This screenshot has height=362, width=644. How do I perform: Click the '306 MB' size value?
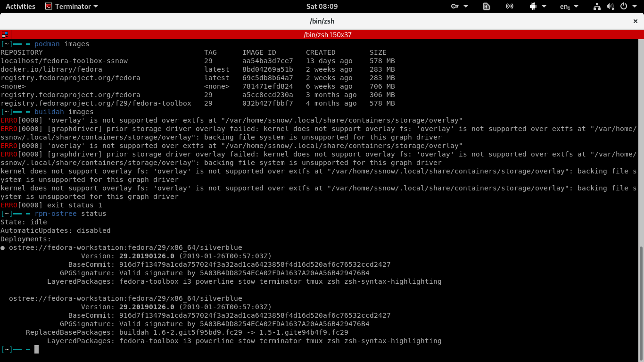[x=382, y=95]
